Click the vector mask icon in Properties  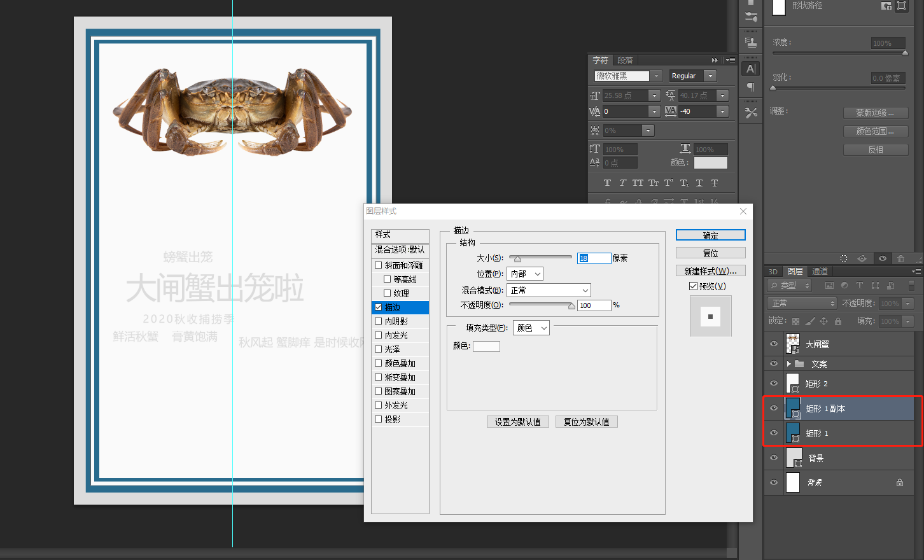click(901, 6)
